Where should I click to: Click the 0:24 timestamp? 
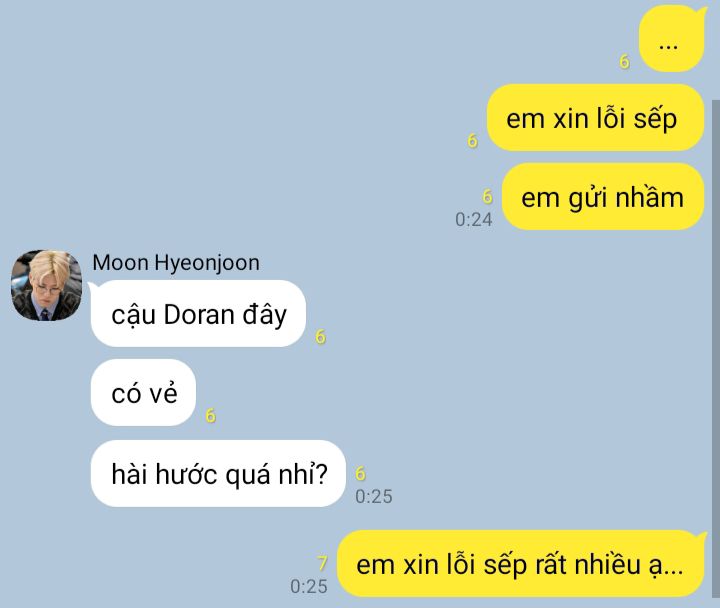tap(473, 220)
